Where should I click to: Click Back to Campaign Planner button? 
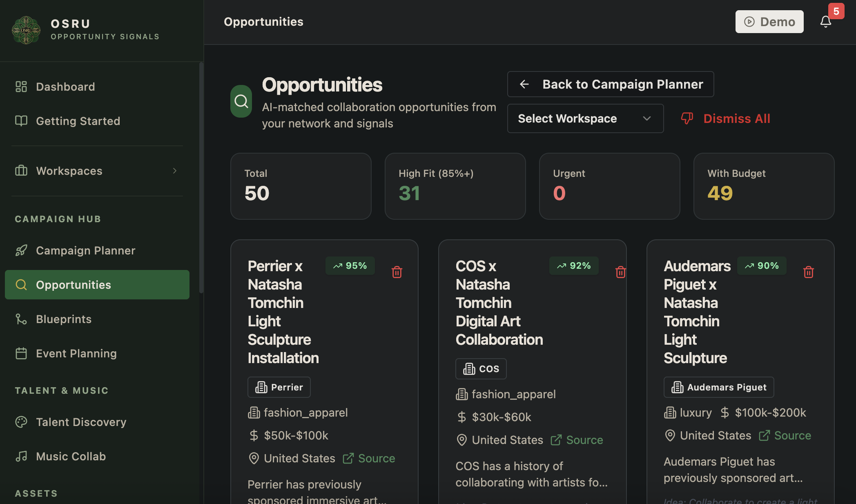[611, 84]
